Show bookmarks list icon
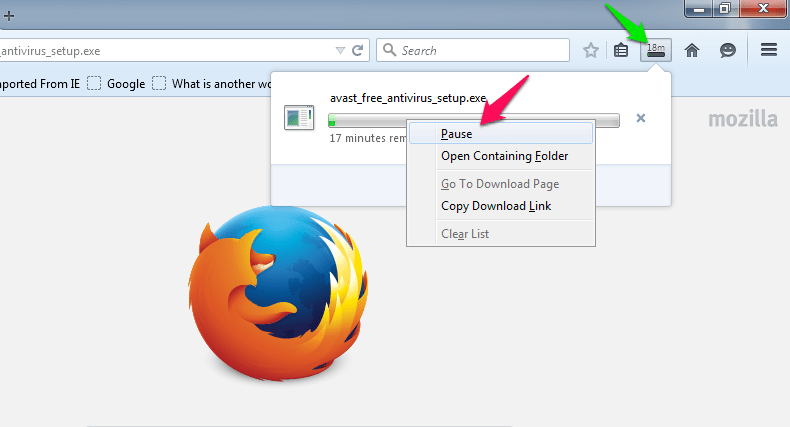The image size is (790, 427). [x=621, y=50]
